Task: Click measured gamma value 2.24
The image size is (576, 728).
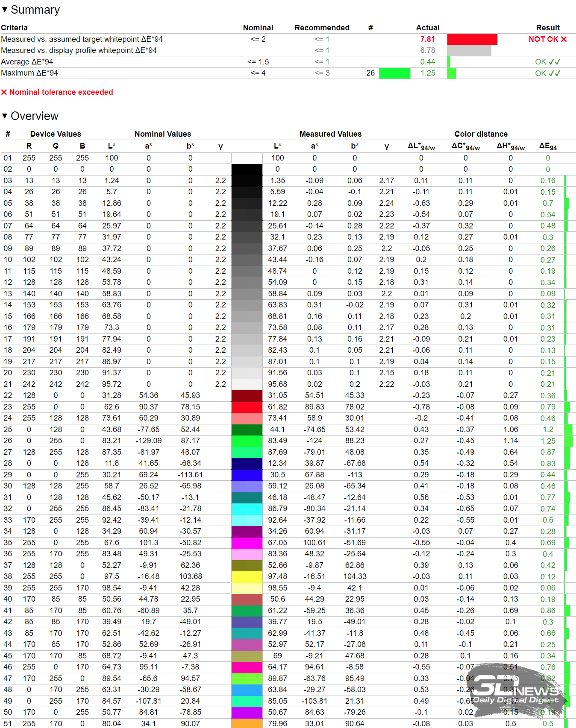Action: point(386,203)
